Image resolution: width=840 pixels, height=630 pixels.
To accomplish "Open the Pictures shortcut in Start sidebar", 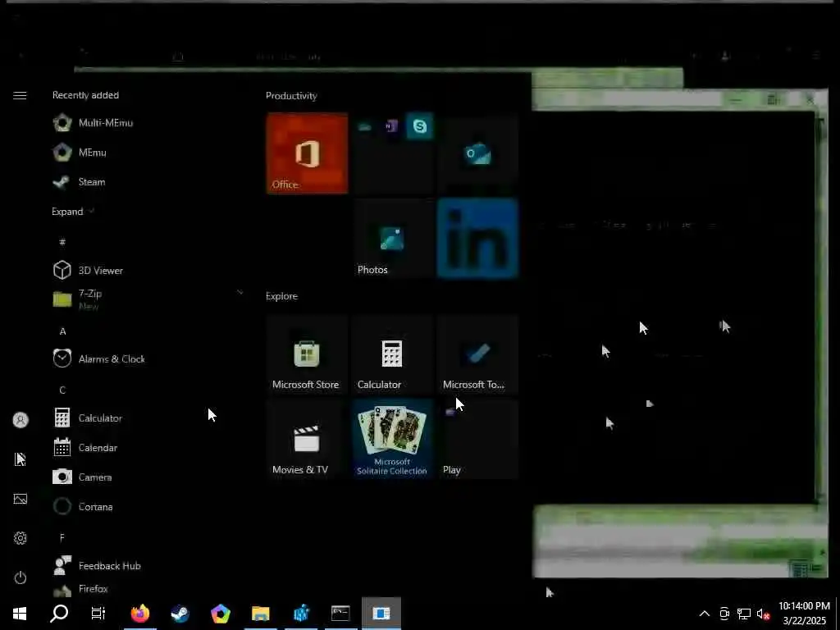I will tap(20, 499).
